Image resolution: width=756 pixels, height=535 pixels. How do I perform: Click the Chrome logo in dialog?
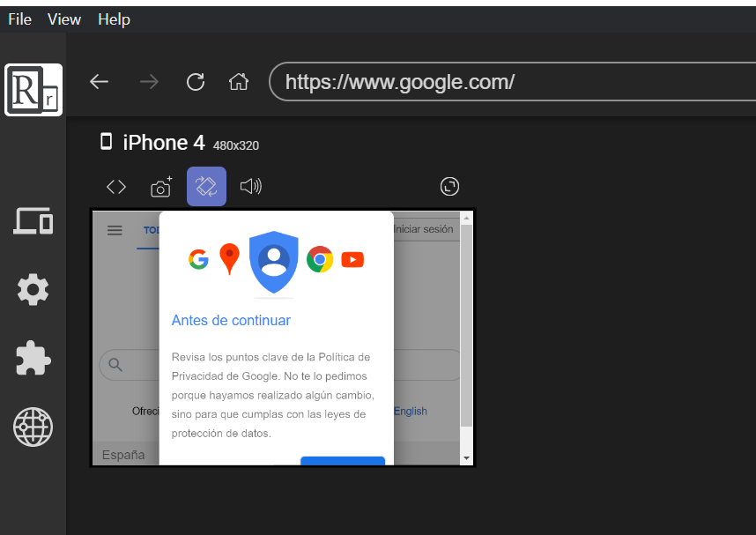[x=320, y=259]
